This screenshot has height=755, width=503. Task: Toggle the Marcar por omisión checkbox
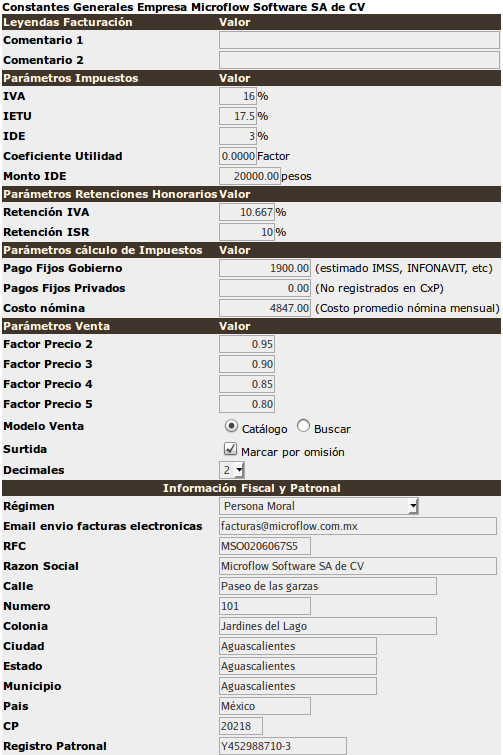click(x=231, y=449)
